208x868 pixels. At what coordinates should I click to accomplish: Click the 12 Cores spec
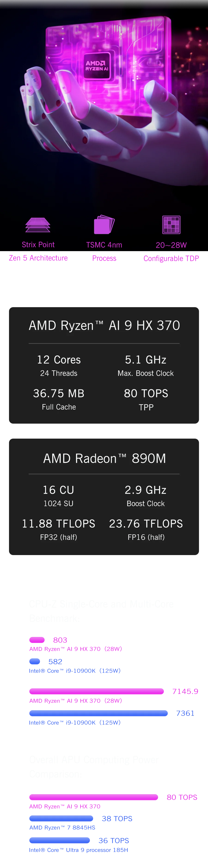point(59,360)
